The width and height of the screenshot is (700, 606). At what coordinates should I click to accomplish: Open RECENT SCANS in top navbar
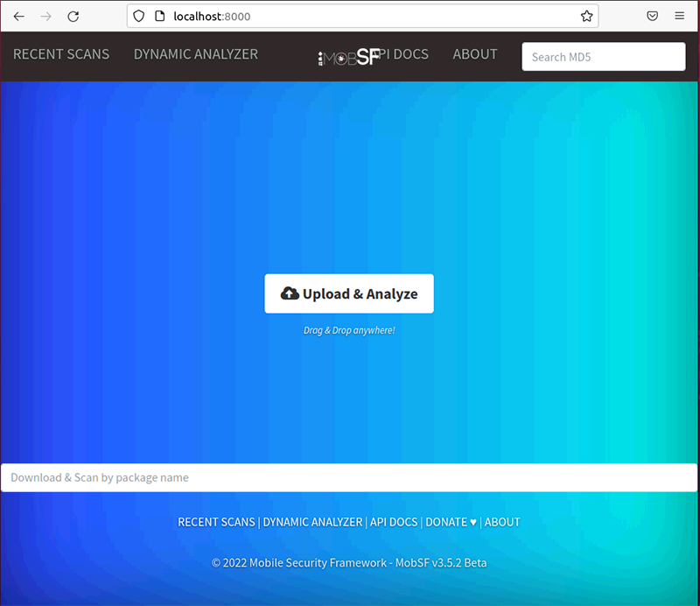pyautogui.click(x=61, y=54)
